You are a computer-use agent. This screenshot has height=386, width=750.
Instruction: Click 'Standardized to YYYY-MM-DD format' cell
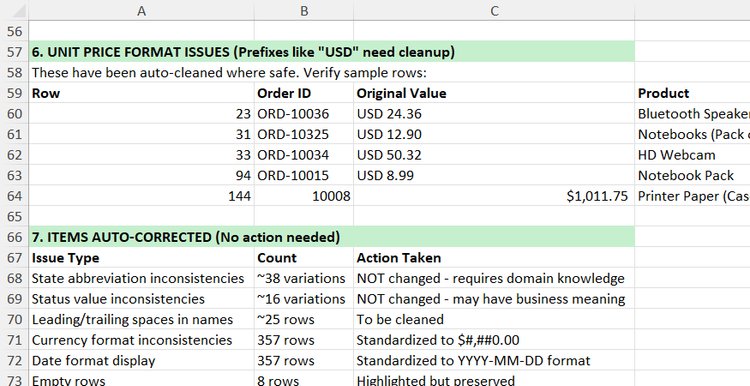coord(495,361)
